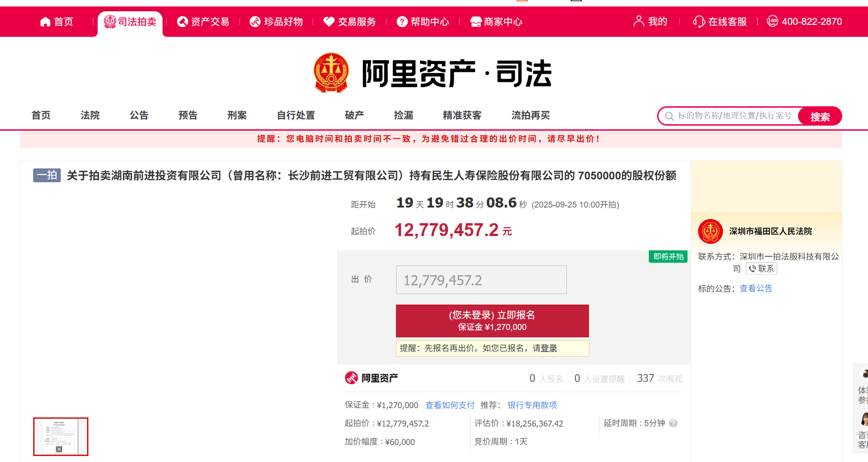Click the 资产交易 gavel icon
The height and width of the screenshot is (462, 868).
click(182, 22)
